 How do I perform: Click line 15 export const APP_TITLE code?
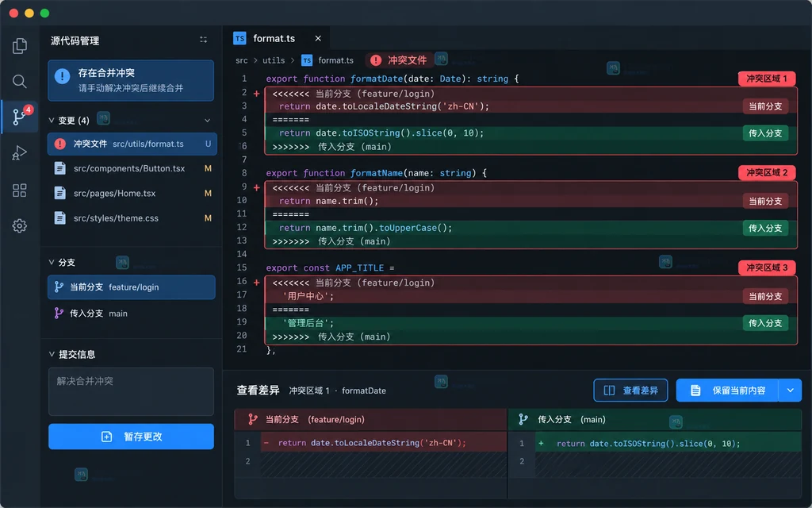(x=330, y=268)
